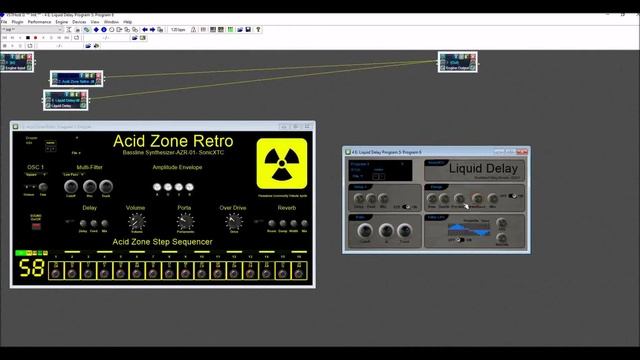Click the open folder icon beside save
Viewport: 640px width, 360px height.
point(240,30)
